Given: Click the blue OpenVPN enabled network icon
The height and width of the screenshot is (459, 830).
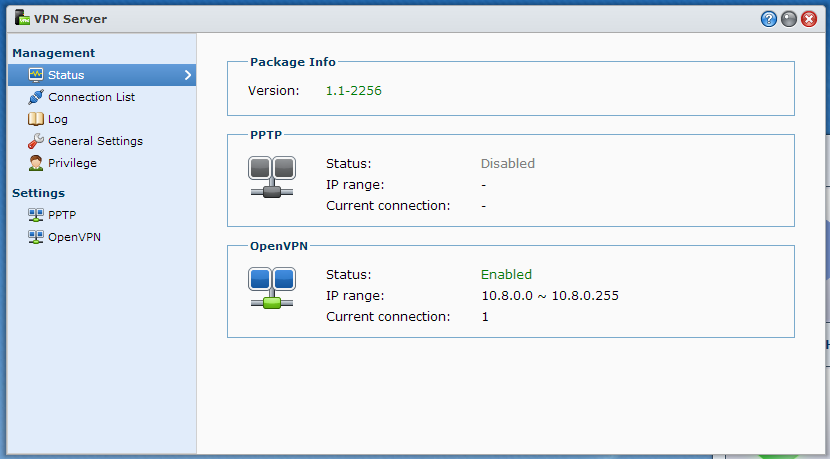Looking at the screenshot, I should click(x=272, y=288).
